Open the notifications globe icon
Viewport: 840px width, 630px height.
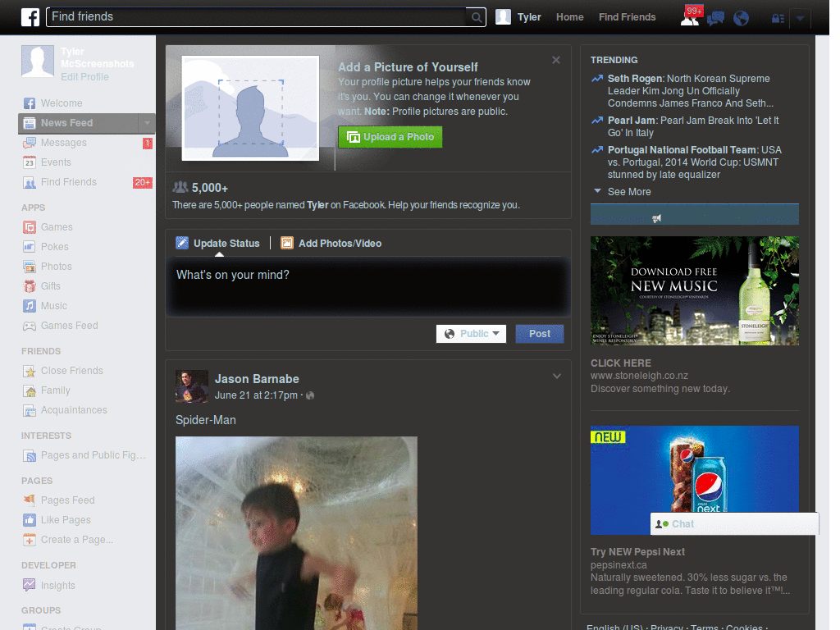click(x=741, y=19)
